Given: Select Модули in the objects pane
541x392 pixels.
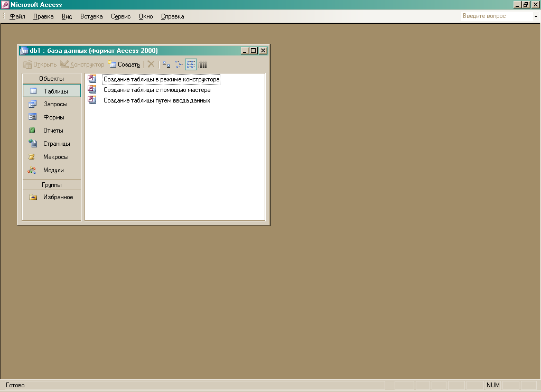Looking at the screenshot, I should 52,170.
